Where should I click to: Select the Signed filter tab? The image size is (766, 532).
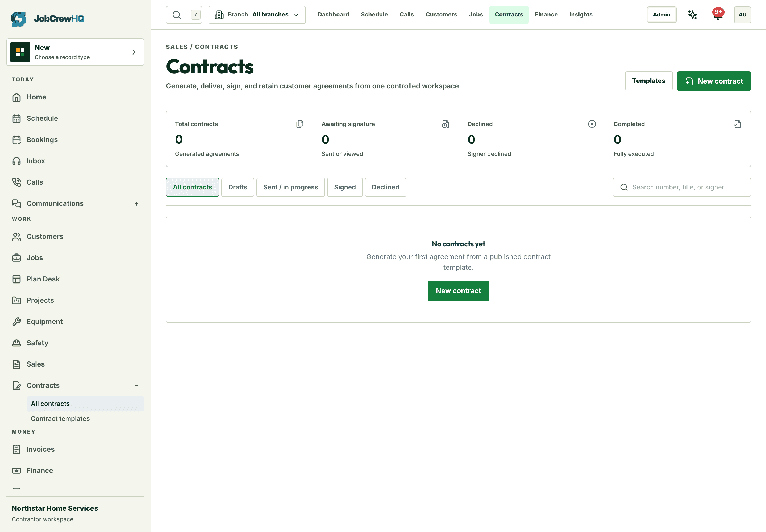point(345,187)
